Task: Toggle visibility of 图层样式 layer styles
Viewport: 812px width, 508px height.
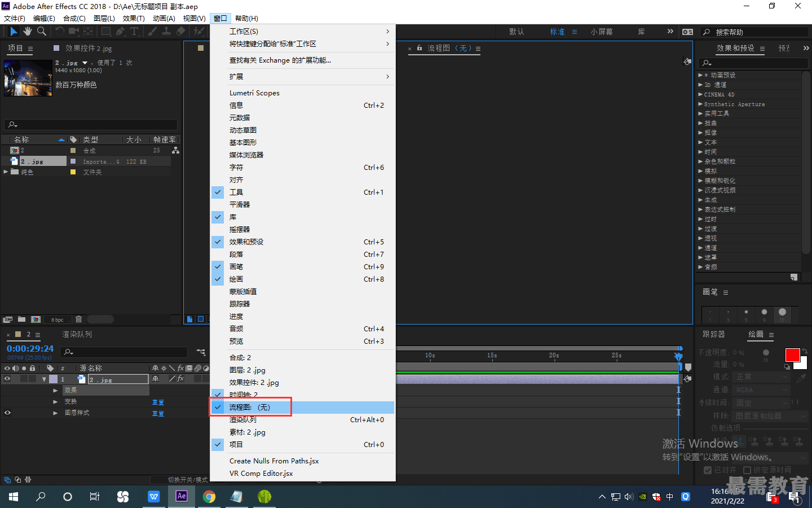Action: (7, 413)
